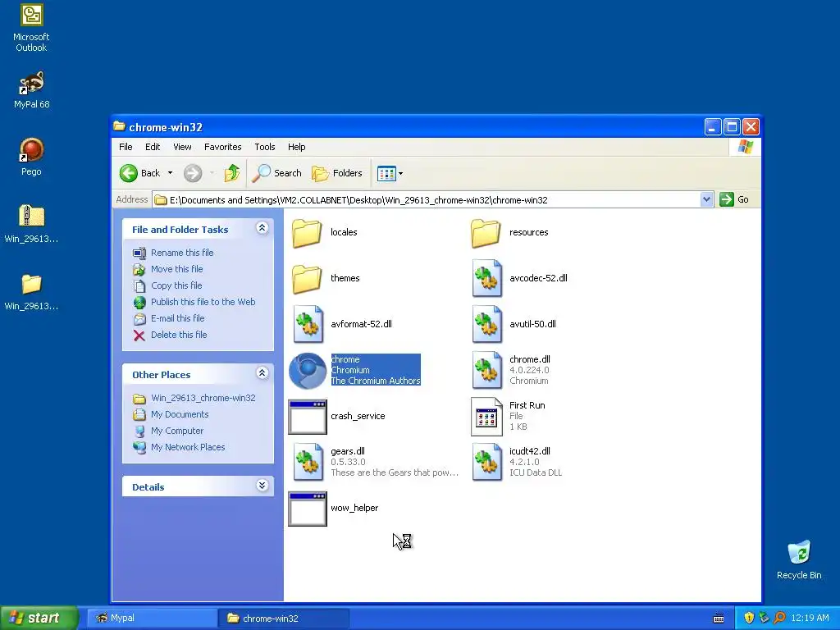Click the Start button
Viewport: 840px width, 630px height.
pos(39,618)
